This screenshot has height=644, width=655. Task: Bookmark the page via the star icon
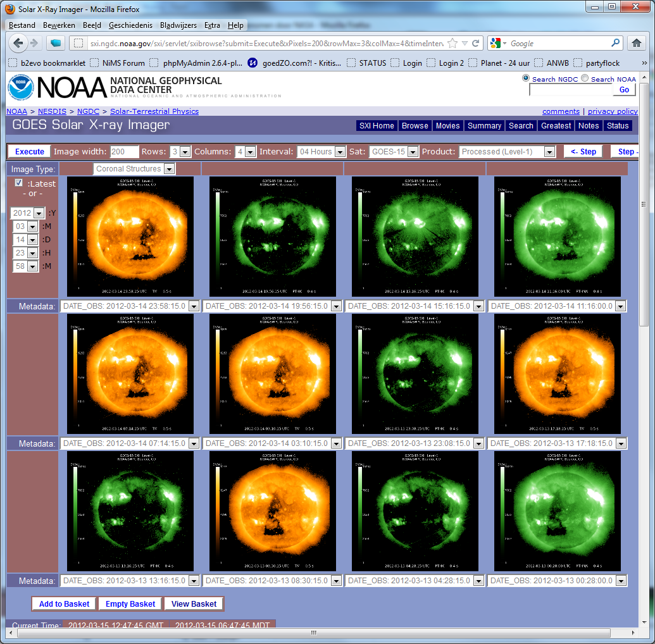tap(453, 43)
